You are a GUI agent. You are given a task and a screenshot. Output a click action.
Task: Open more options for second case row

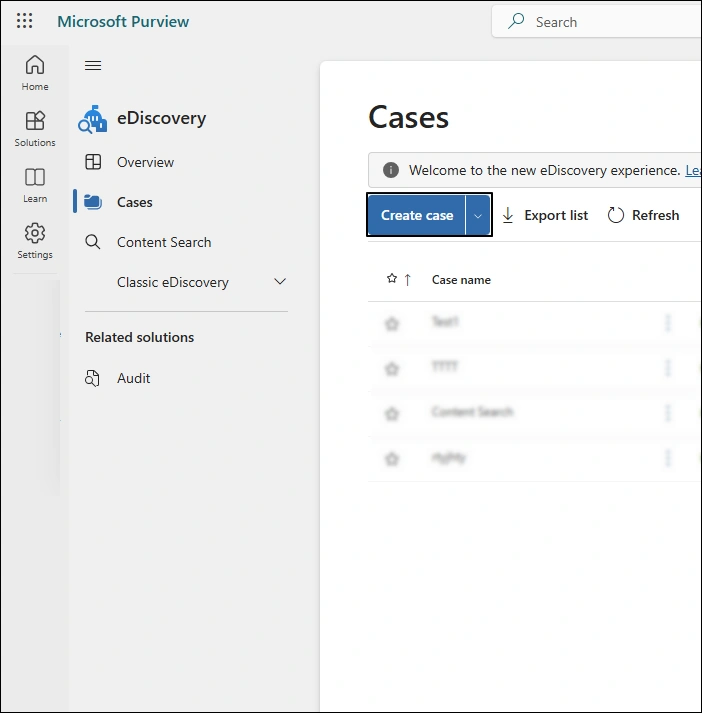[668, 367]
